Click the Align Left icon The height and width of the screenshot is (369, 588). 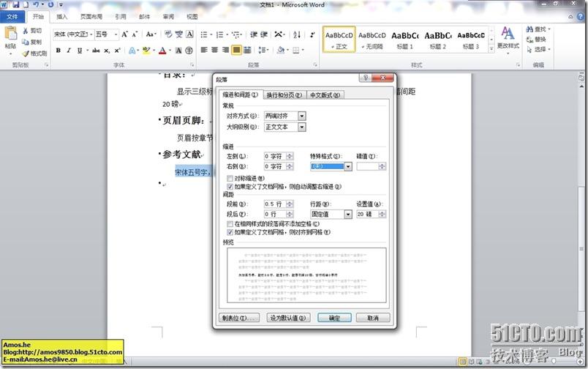(x=204, y=50)
